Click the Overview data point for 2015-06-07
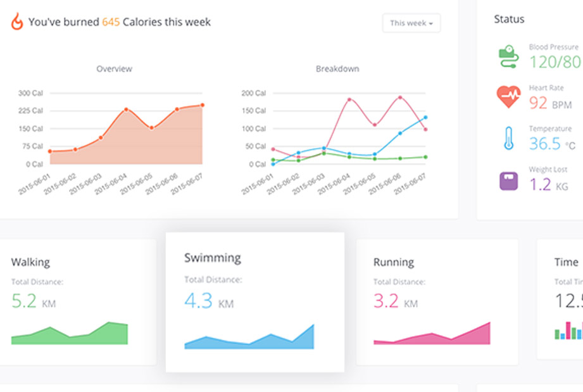Image resolution: width=583 pixels, height=392 pixels. [x=203, y=105]
